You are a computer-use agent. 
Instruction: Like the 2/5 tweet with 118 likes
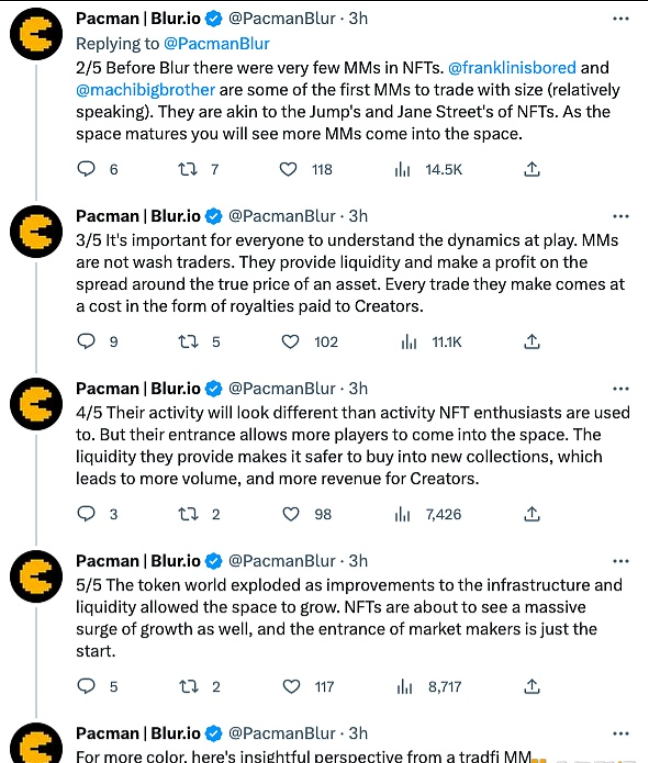click(x=289, y=169)
